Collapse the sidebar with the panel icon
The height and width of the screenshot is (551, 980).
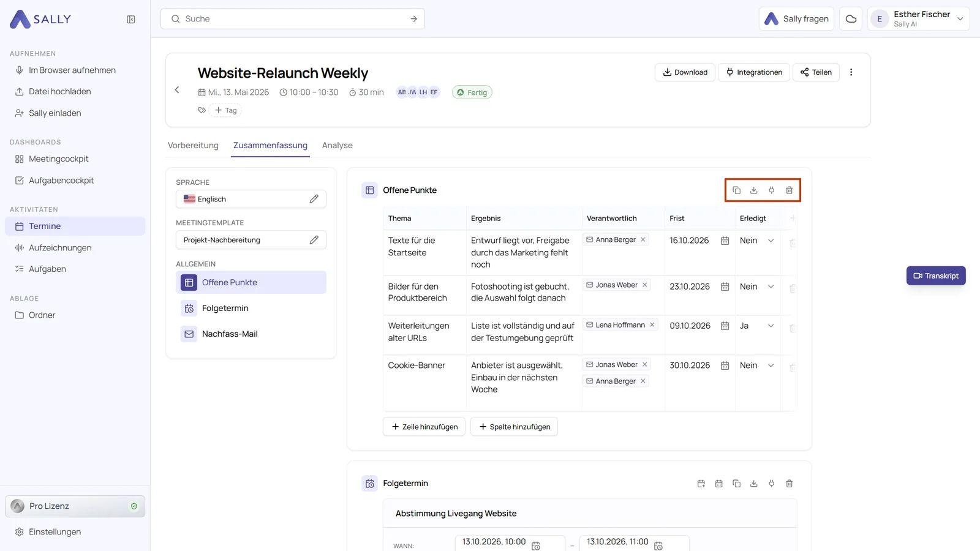tap(130, 20)
